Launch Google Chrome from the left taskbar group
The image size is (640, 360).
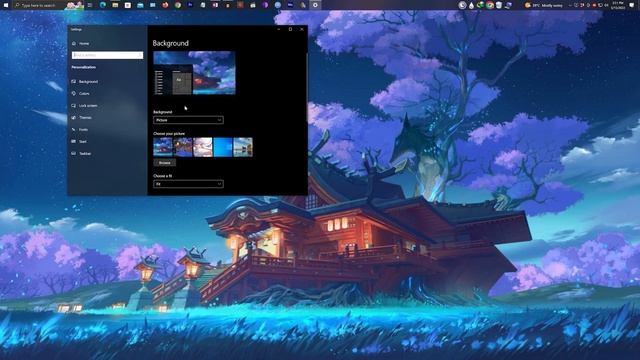pyautogui.click(x=178, y=5)
